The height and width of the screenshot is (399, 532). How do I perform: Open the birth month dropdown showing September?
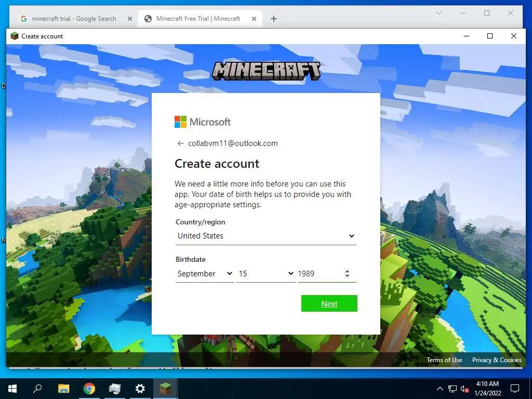[205, 273]
